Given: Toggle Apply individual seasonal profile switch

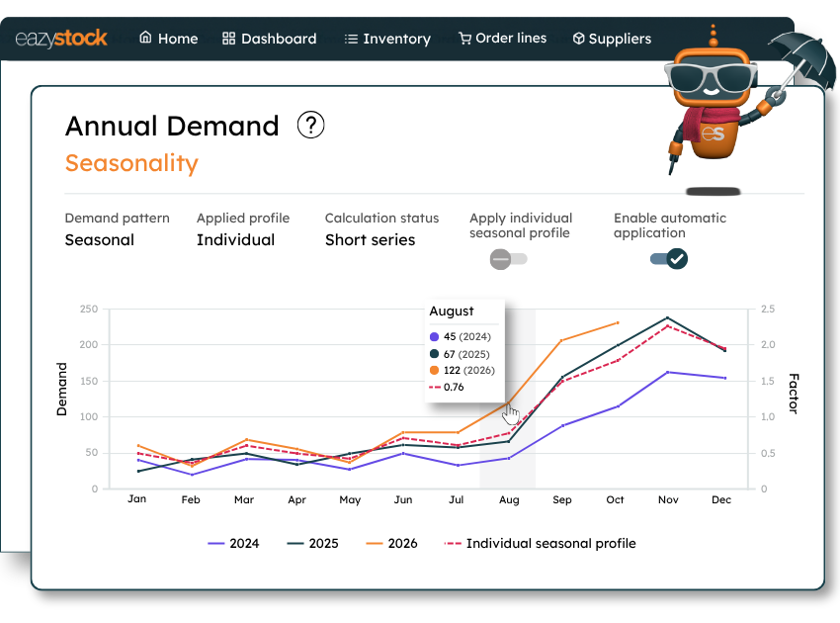Looking at the screenshot, I should [x=508, y=259].
